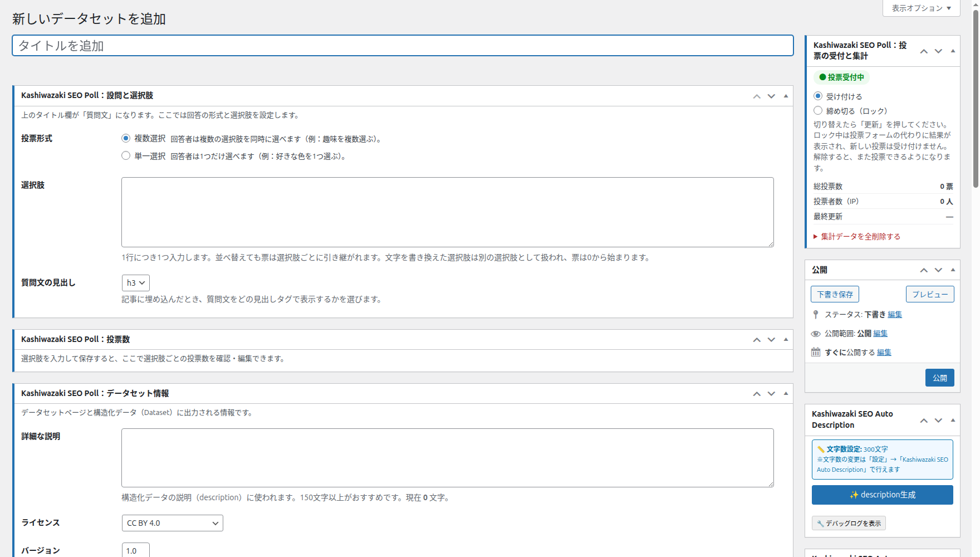
Task: Click プレビュー button
Action: click(x=930, y=294)
